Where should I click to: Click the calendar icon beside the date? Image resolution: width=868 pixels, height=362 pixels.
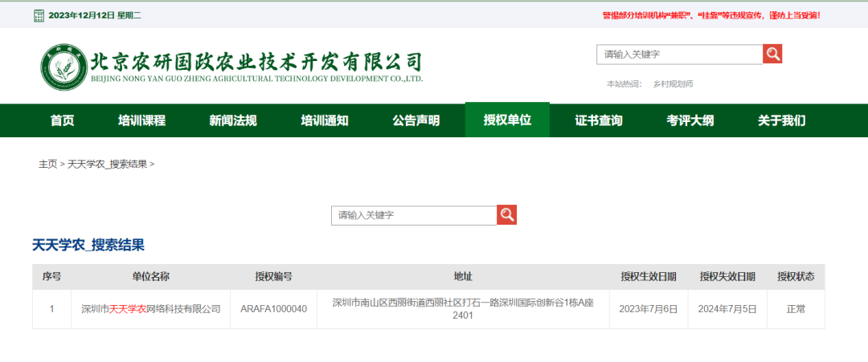(x=39, y=15)
